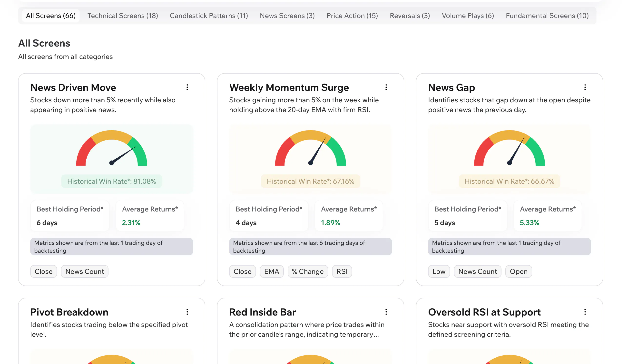The width and height of the screenshot is (628, 364).
Task: Click Historical Win Rate*: 81.08% badge
Action: 112,181
